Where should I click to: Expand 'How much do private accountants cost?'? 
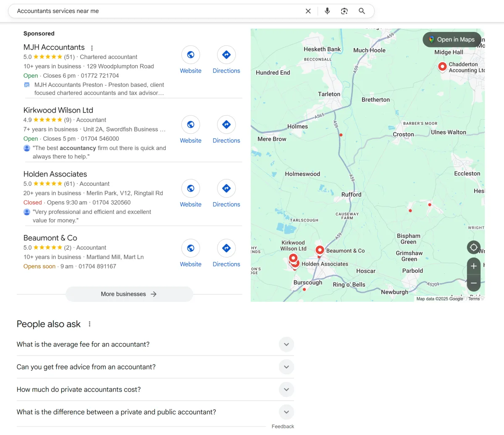coord(155,390)
